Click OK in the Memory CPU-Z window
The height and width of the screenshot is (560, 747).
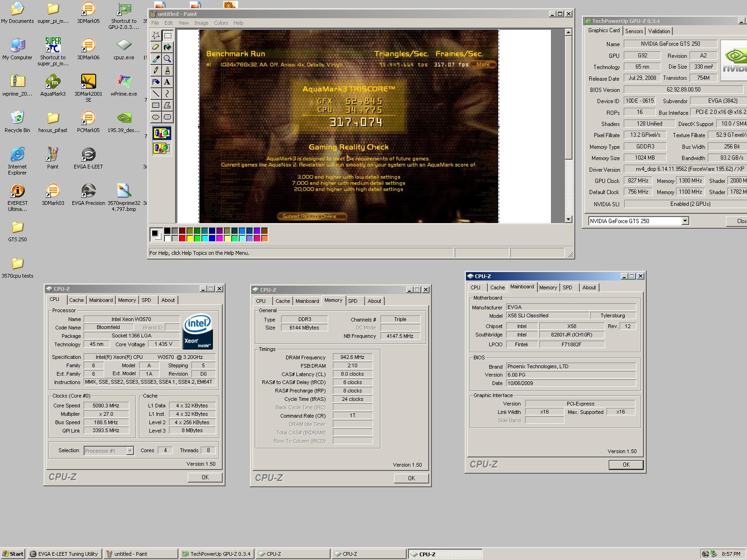point(411,478)
